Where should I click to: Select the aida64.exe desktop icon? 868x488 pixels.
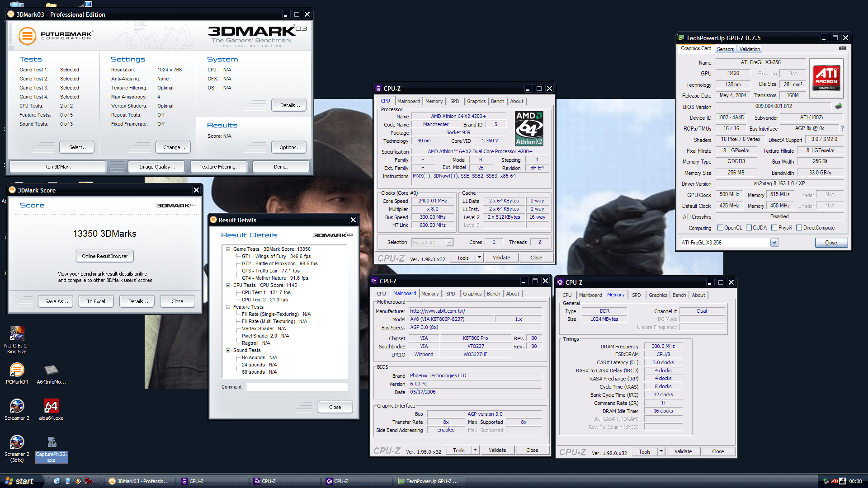[51, 410]
